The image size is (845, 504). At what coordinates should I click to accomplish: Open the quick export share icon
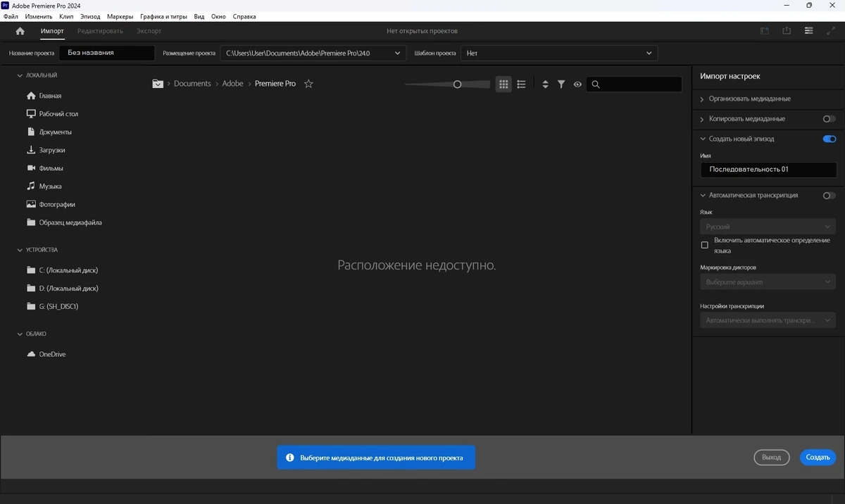787,31
